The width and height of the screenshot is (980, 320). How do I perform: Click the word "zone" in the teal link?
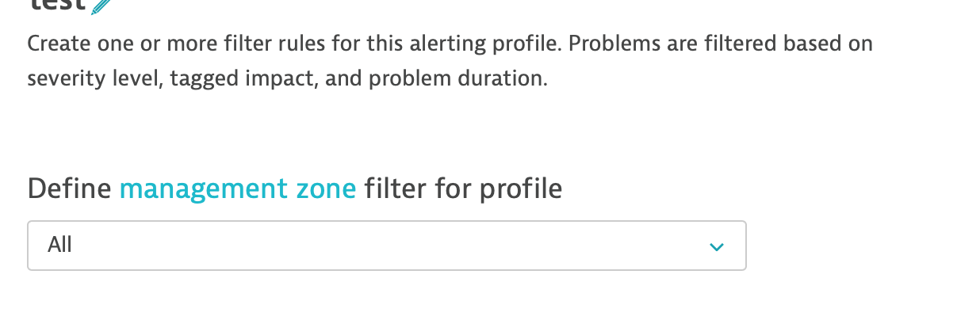[x=325, y=189]
